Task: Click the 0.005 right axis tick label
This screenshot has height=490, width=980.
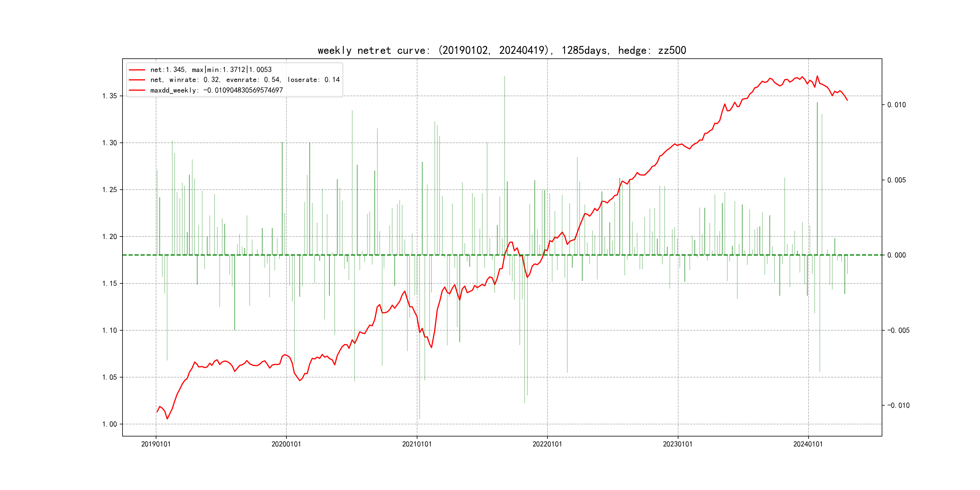Action: pos(896,180)
